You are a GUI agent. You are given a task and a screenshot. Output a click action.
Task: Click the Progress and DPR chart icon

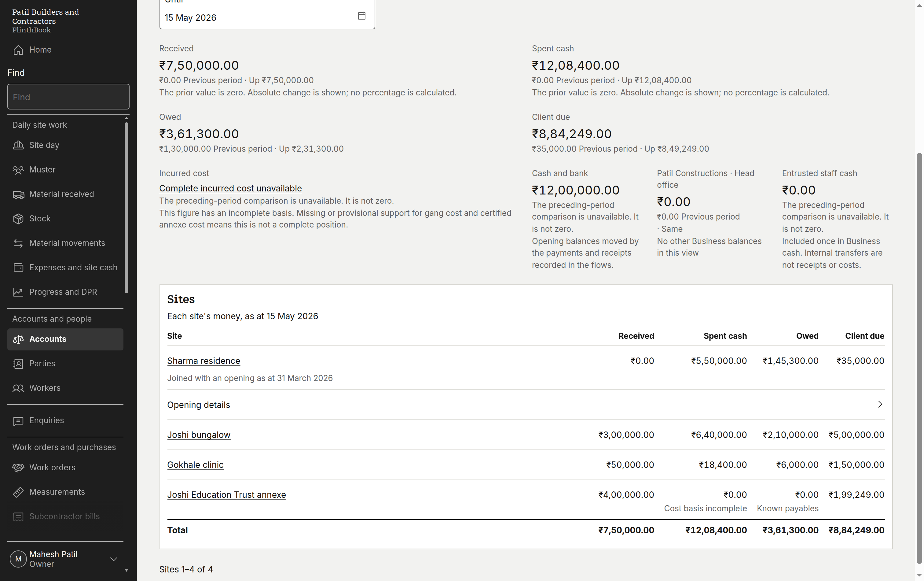click(18, 292)
